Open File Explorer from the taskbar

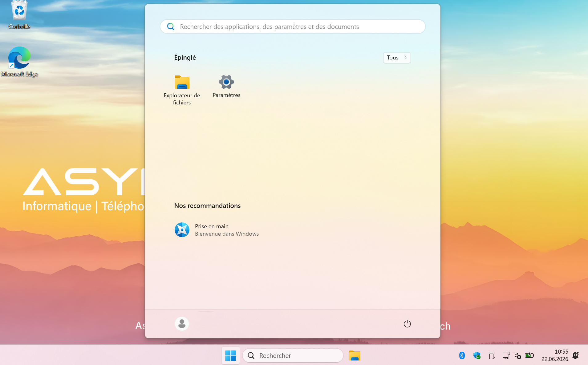355,355
